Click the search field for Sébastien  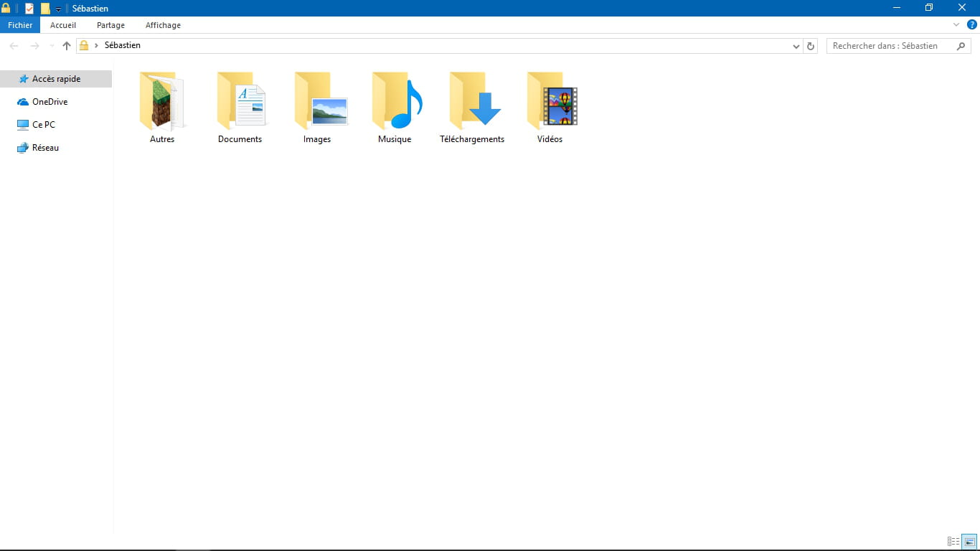899,46
